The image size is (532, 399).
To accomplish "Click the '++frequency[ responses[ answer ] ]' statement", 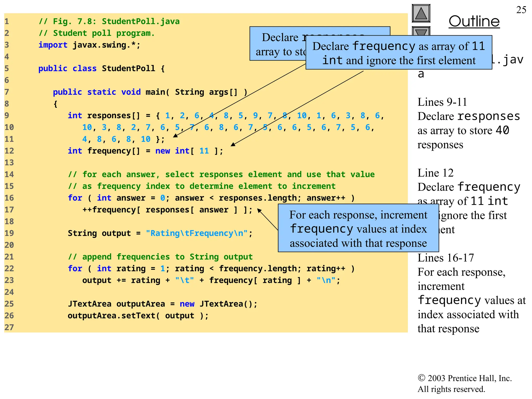I will pos(167,210).
